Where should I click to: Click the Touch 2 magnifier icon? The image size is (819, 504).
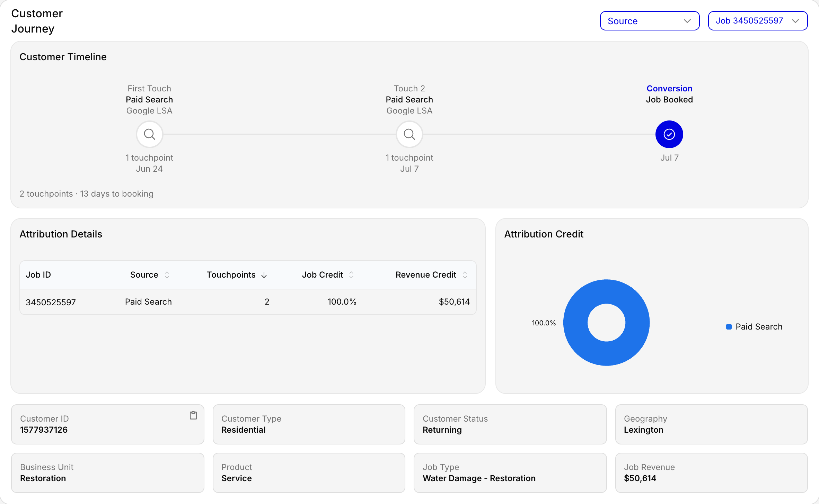pyautogui.click(x=409, y=134)
